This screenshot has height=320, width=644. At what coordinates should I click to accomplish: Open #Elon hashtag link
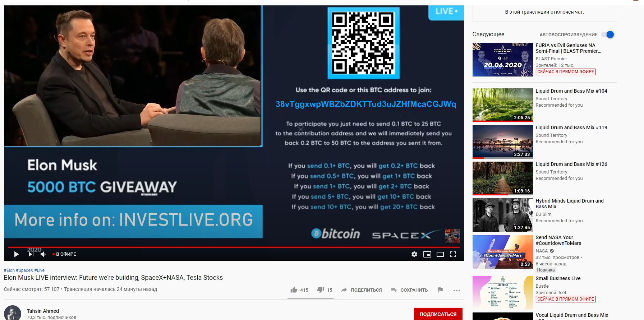click(9, 270)
